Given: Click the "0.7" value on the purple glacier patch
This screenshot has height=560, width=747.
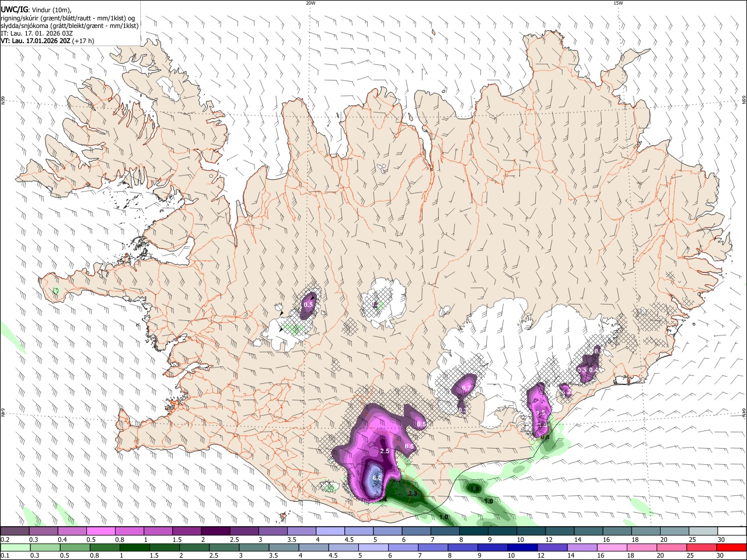Looking at the screenshot, I should [x=466, y=388].
